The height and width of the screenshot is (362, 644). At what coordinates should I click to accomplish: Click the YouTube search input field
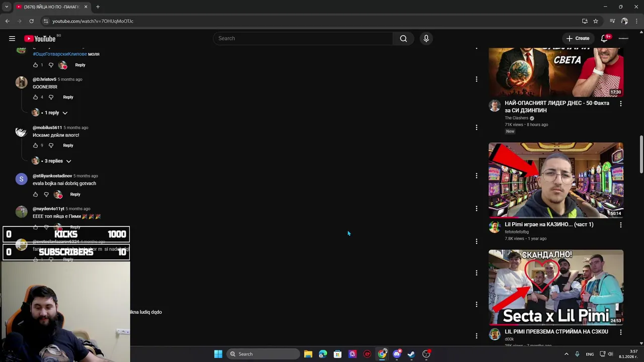303,39
